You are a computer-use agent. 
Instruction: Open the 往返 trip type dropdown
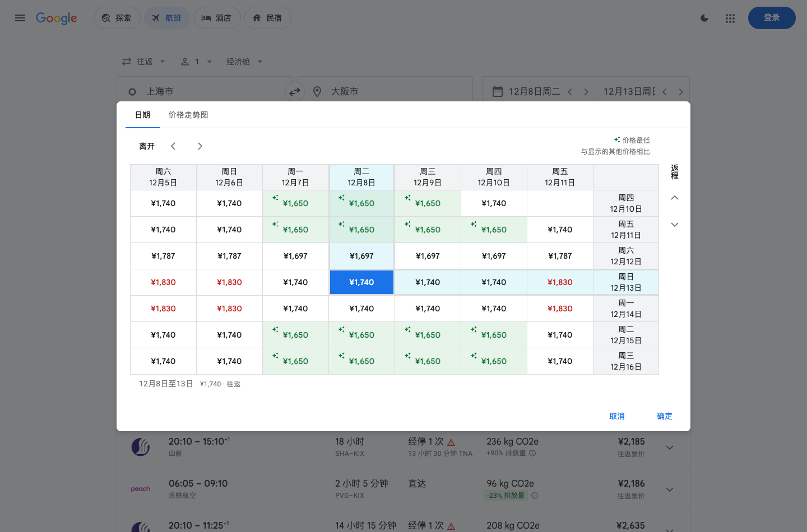[x=143, y=62]
